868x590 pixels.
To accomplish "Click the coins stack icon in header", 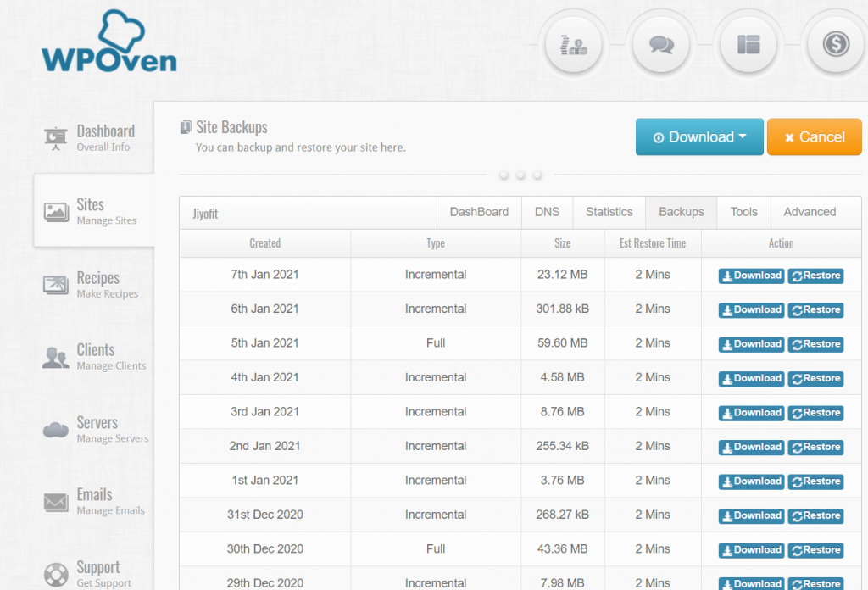I will tap(574, 44).
